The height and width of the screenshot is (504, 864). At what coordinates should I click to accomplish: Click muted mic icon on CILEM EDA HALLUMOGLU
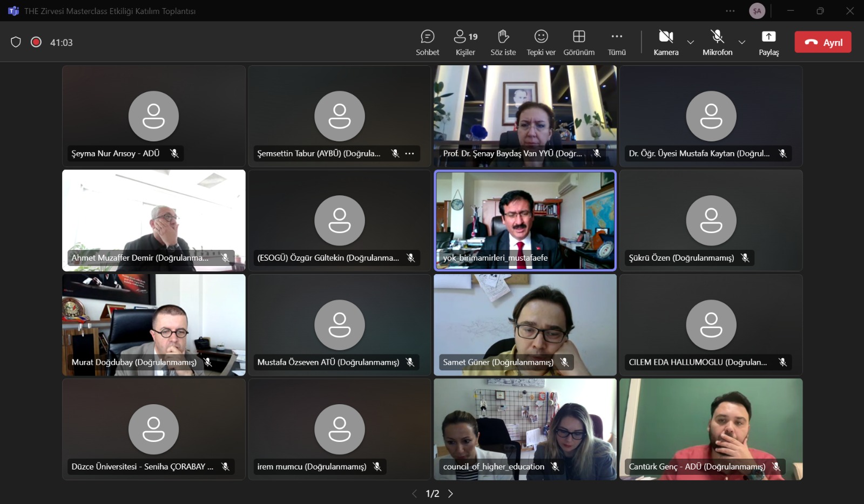coord(782,362)
